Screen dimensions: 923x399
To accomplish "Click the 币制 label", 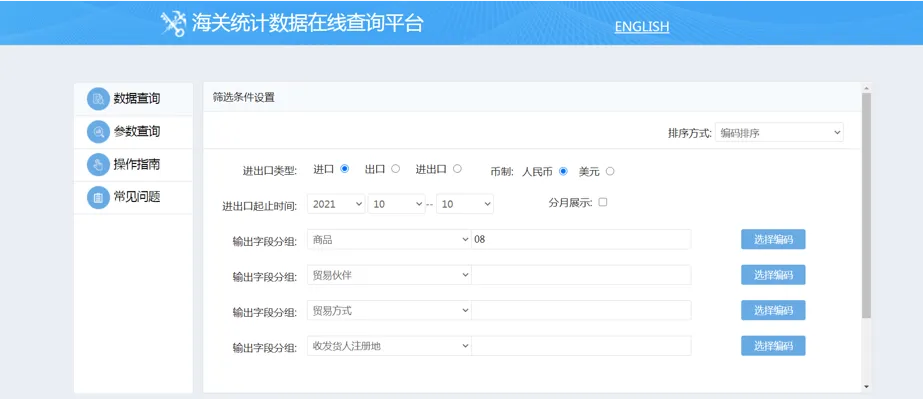I will pyautogui.click(x=502, y=172).
